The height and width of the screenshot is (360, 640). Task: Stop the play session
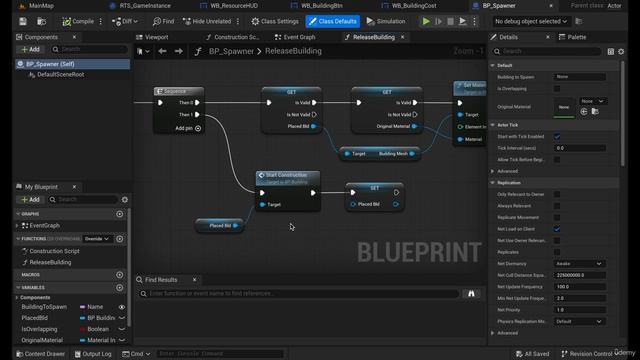coord(450,21)
